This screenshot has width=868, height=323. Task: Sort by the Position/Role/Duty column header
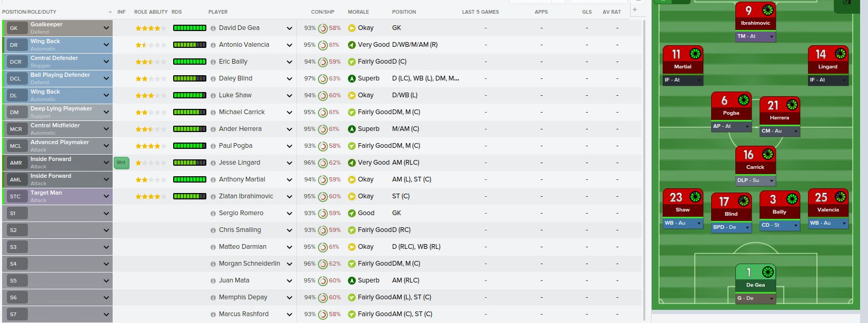pos(29,12)
